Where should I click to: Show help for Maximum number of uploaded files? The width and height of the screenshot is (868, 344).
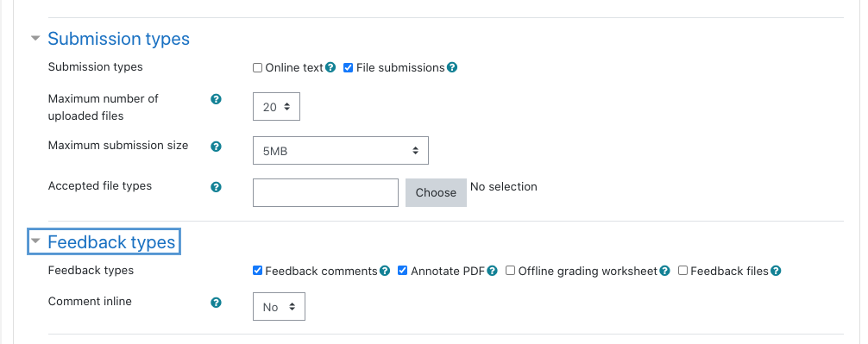click(x=217, y=99)
